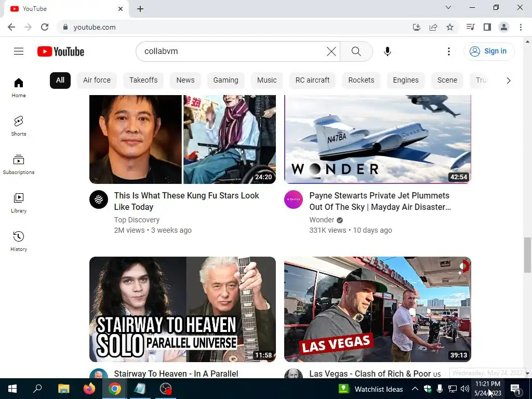
Task: Open the YouTube guide hamburger menu
Action: click(x=19, y=51)
